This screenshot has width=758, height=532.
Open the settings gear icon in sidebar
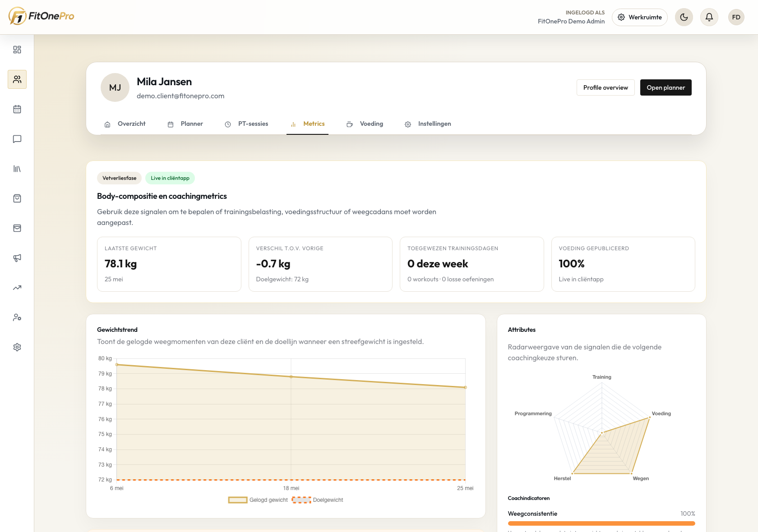click(x=17, y=347)
